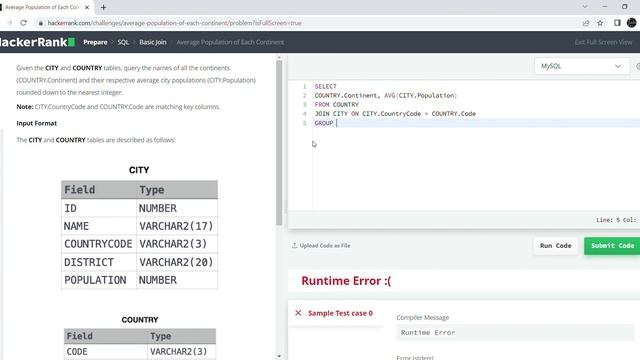640x360 pixels.
Task: Click the SELECT keyword on line 1
Action: click(325, 86)
